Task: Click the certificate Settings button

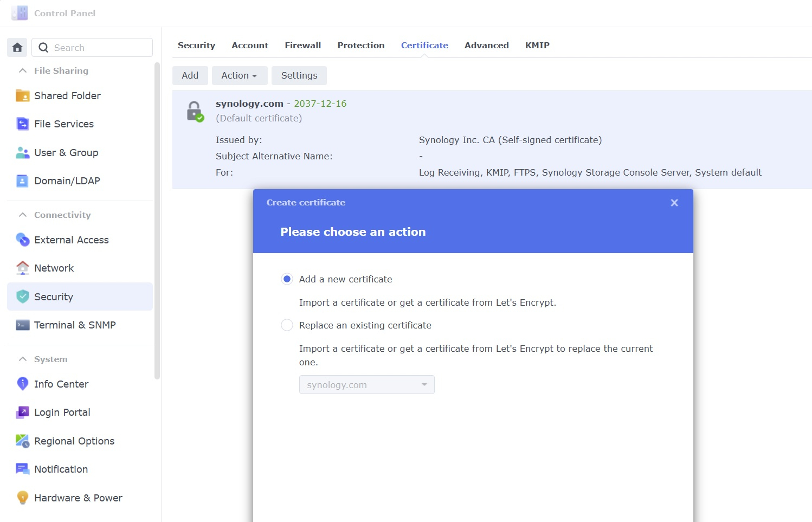Action: tap(299, 75)
